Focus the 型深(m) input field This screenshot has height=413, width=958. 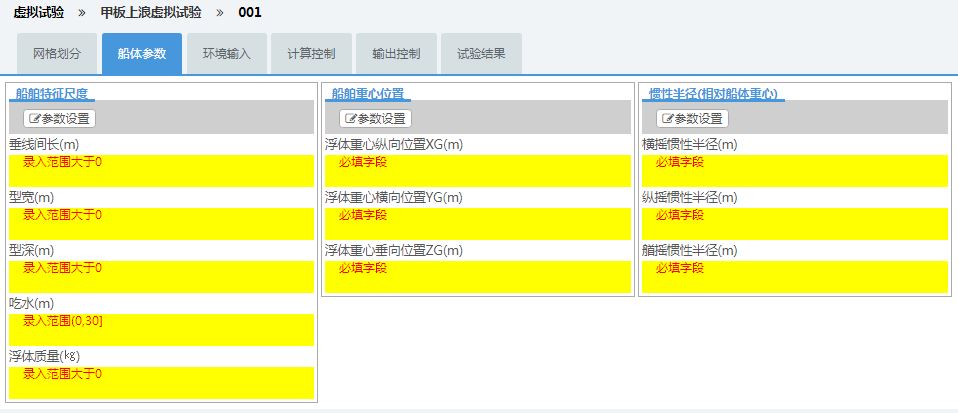161,277
